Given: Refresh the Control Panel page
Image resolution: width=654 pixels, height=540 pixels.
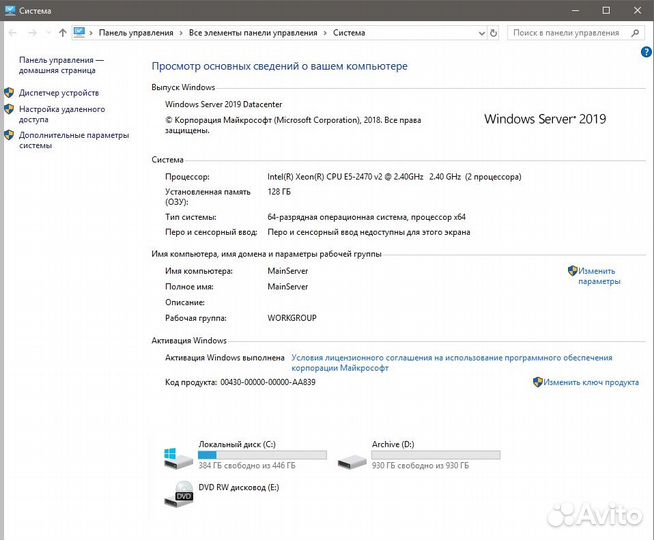Looking at the screenshot, I should tap(493, 33).
